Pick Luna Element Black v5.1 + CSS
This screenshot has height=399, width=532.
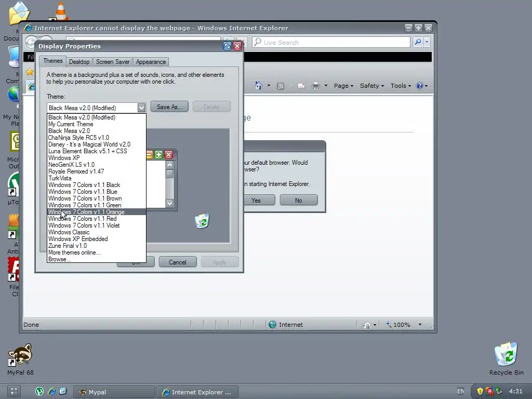pos(96,151)
